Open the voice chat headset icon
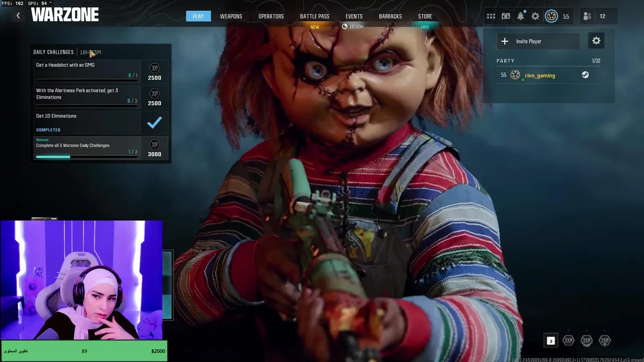Viewport: 644px width, 362px height. 506,16
